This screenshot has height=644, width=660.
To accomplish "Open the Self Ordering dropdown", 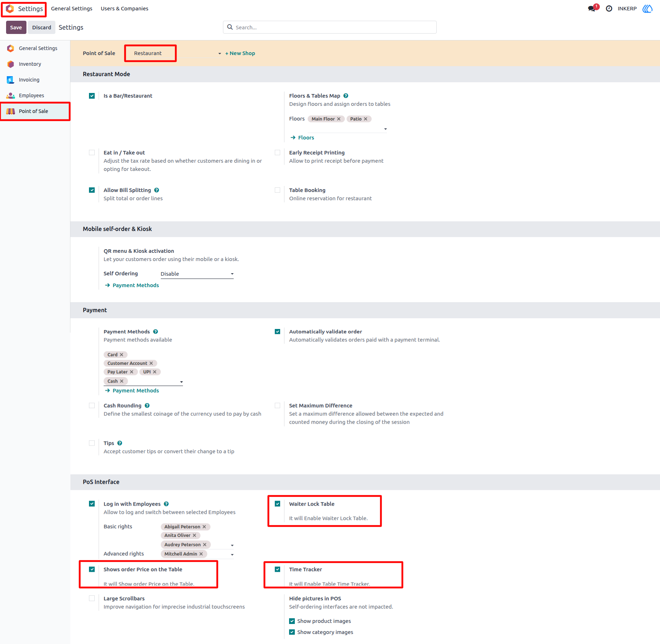I will point(197,274).
